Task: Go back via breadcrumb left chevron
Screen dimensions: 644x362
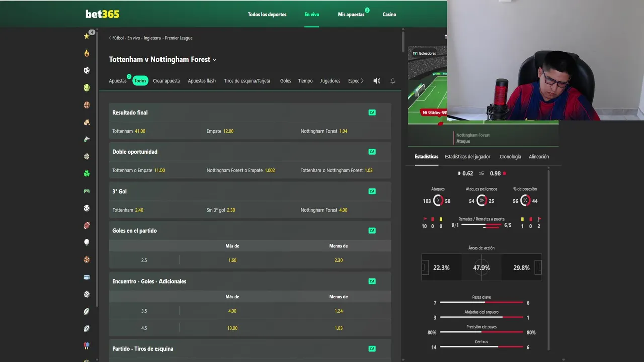Action: pyautogui.click(x=110, y=38)
